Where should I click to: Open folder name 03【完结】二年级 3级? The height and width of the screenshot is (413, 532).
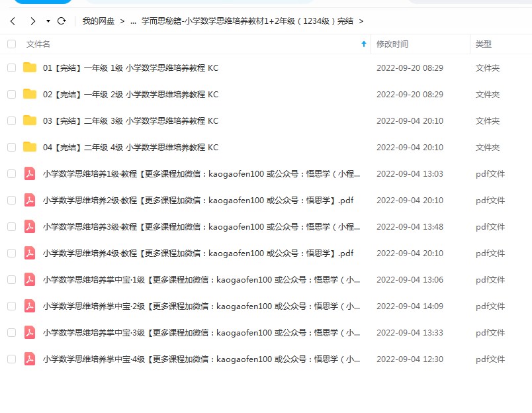click(x=130, y=121)
